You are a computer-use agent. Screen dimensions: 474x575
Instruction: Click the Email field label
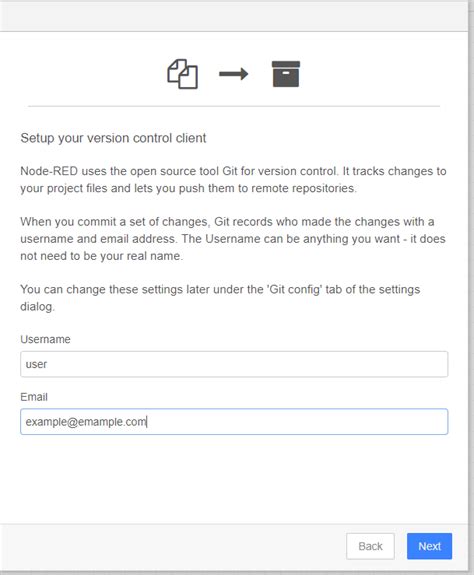pyautogui.click(x=34, y=397)
